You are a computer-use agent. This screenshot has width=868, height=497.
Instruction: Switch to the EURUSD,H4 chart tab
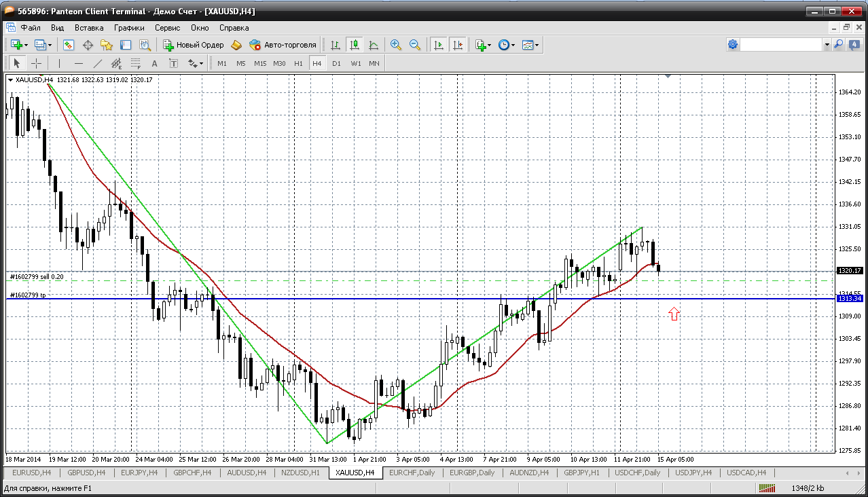coord(31,473)
